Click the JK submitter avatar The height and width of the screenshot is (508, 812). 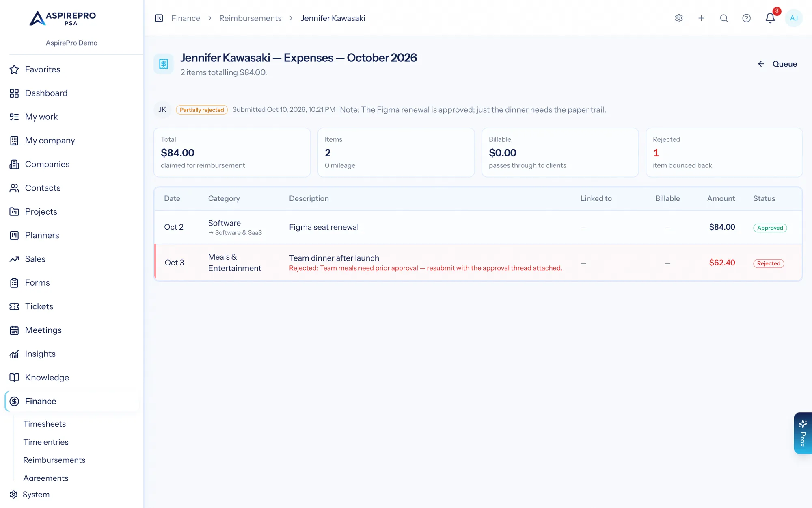pos(162,110)
